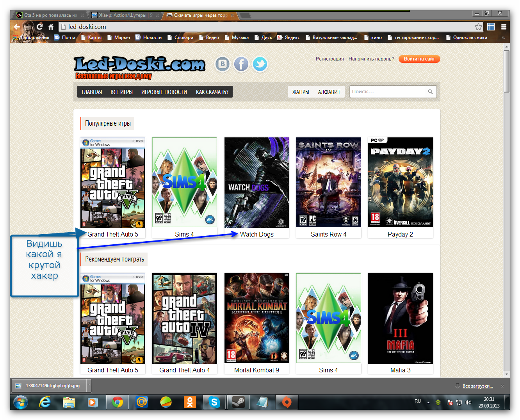The height and width of the screenshot is (420, 520).
Task: Open Windows Media Player taskbar icon
Action: click(93, 402)
